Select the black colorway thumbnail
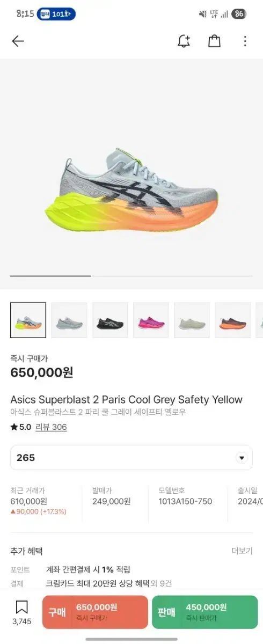Screen dimensions: 263x644 [x=110, y=320]
